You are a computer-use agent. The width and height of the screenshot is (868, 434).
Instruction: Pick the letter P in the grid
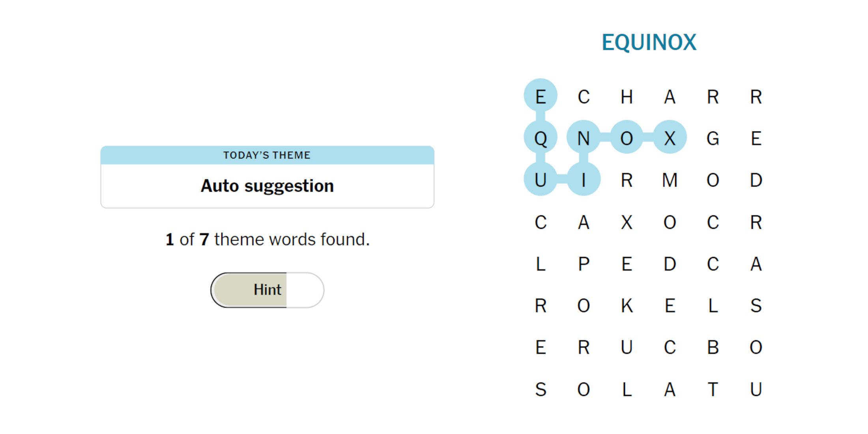pos(584,264)
